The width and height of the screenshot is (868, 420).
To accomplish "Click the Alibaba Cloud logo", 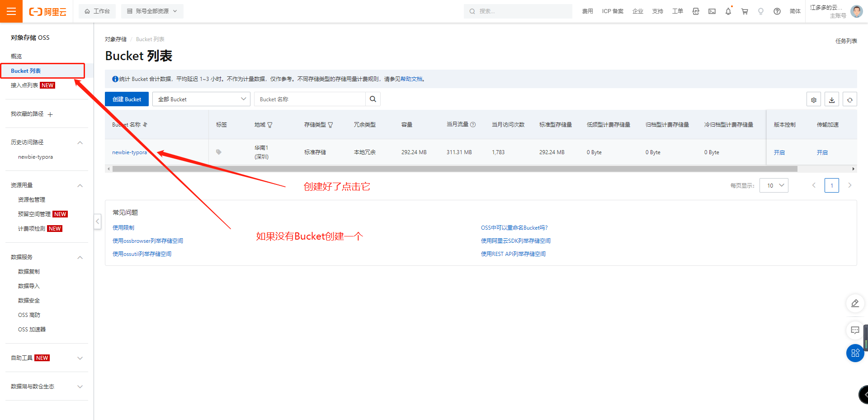I will (x=48, y=12).
